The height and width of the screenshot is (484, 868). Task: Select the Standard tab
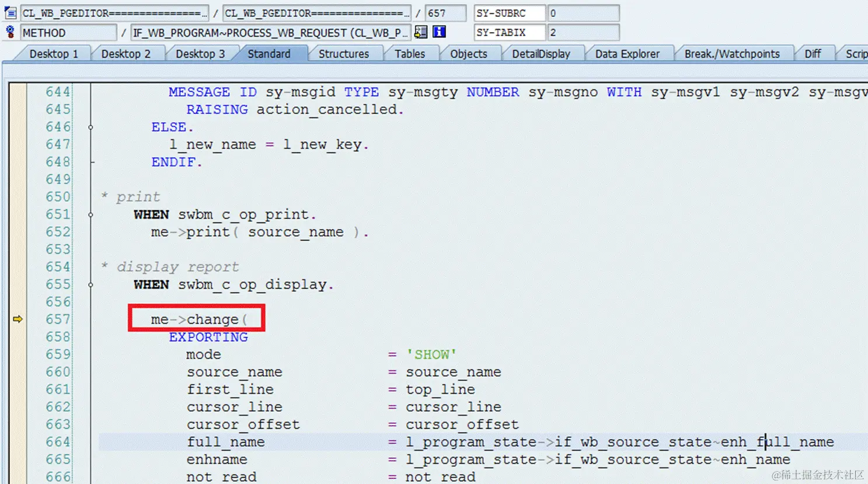click(x=269, y=54)
